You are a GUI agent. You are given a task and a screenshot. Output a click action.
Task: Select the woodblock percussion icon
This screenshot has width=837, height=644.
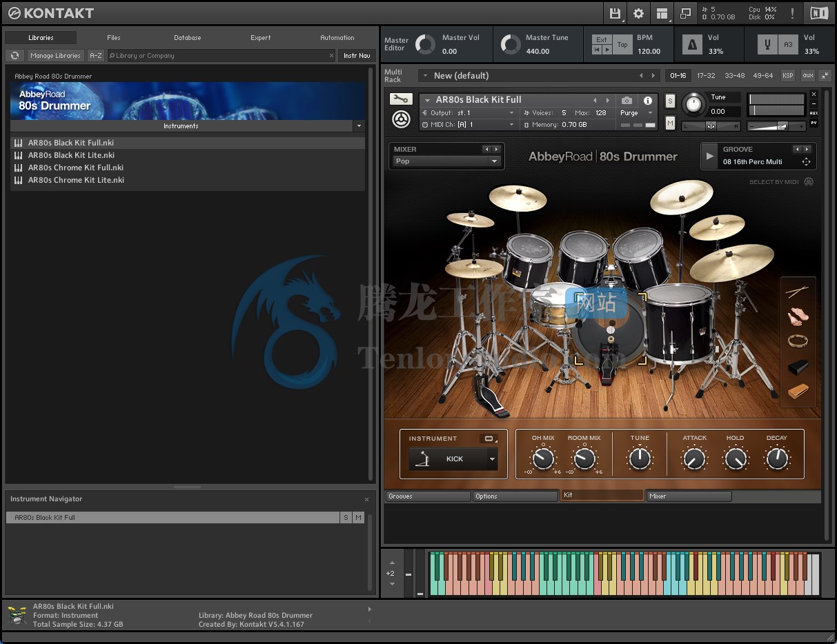[798, 392]
